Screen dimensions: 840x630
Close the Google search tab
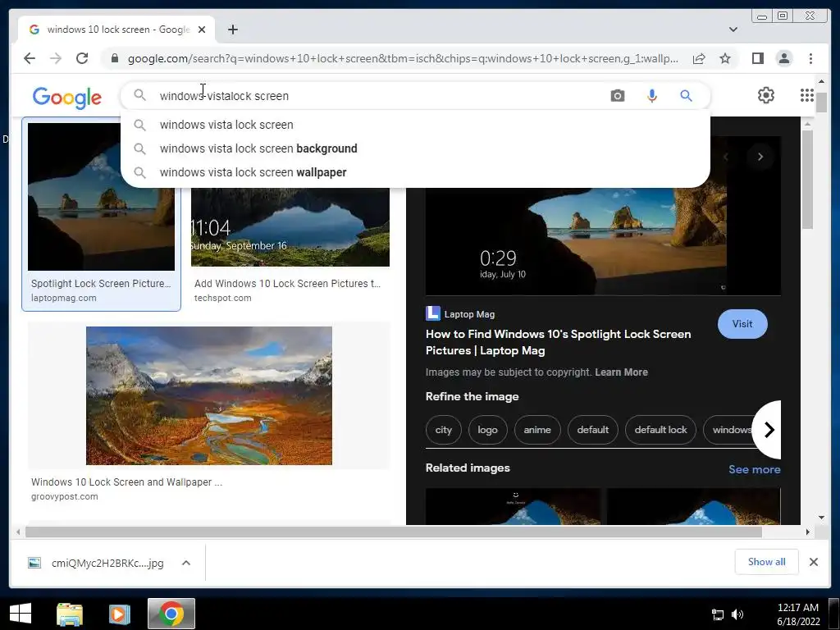(202, 30)
